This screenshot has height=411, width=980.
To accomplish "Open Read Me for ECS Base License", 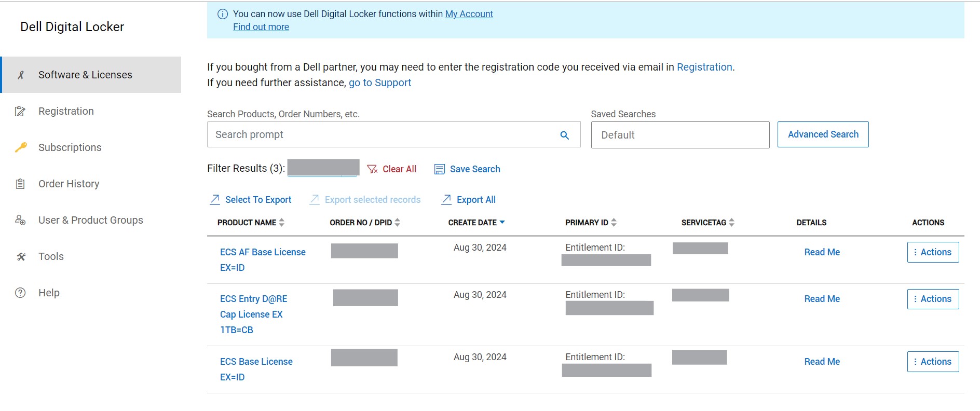I will (x=822, y=362).
